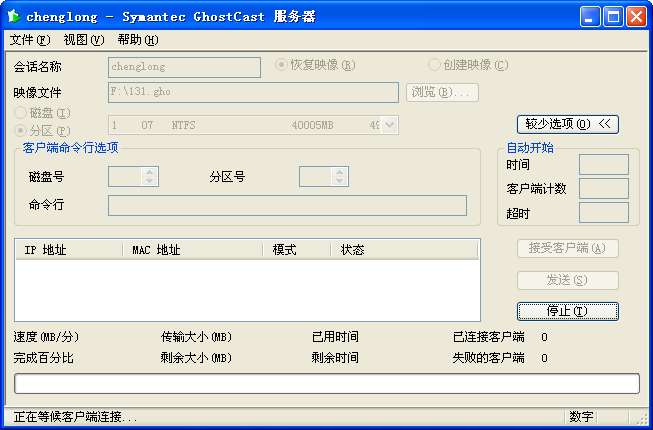Click the 客户端计数 field
The height and width of the screenshot is (430, 653).
tap(603, 189)
